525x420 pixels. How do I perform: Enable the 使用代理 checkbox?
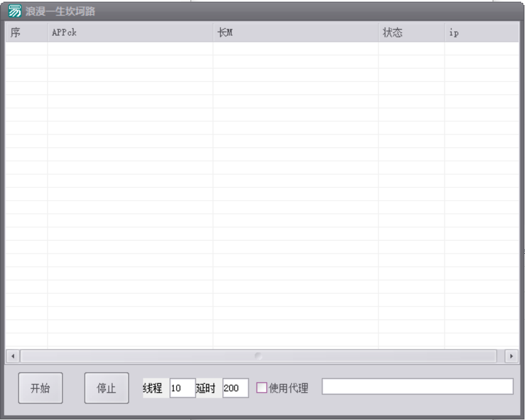click(x=262, y=388)
